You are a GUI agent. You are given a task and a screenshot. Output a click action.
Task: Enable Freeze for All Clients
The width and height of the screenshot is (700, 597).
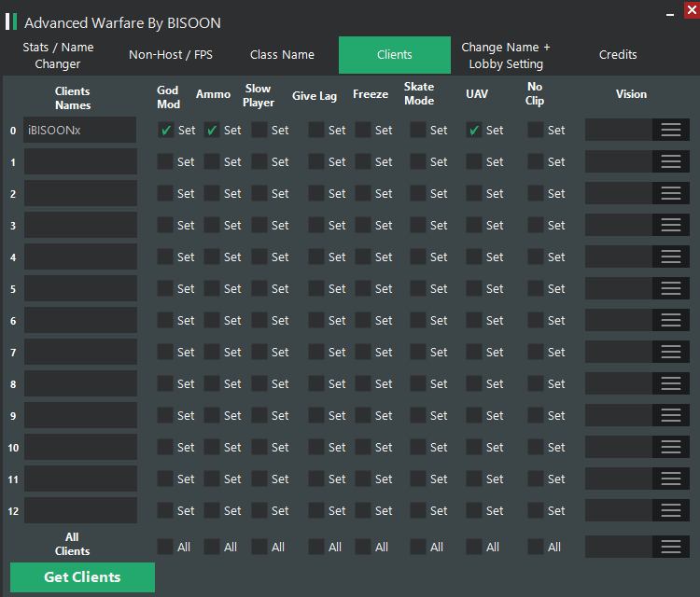click(363, 547)
